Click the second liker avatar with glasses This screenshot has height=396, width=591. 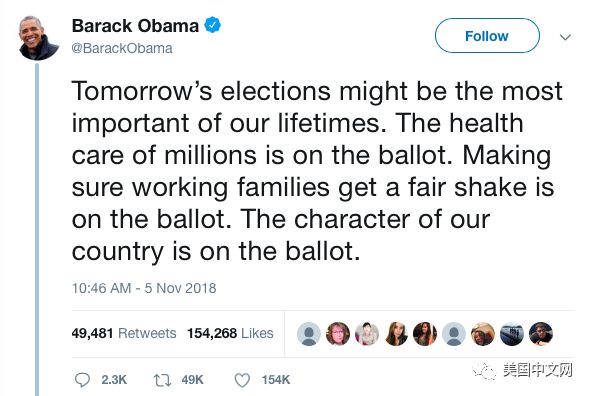pyautogui.click(x=338, y=334)
